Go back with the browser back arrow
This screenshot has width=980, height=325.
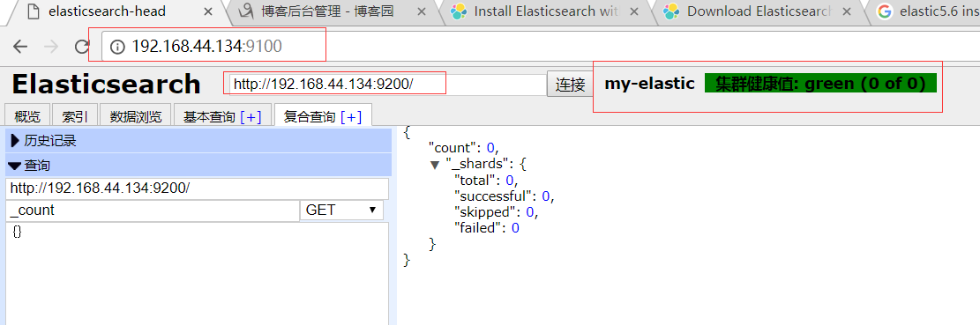20,46
